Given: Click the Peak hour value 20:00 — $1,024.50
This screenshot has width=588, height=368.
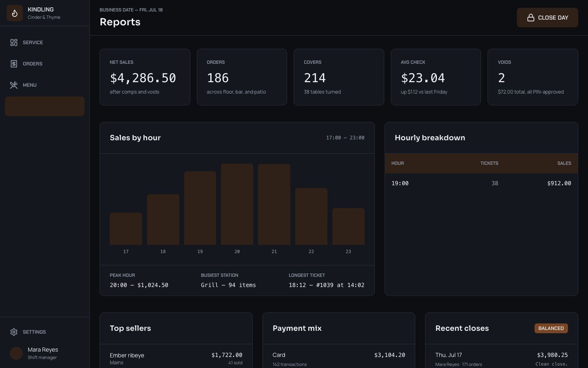Looking at the screenshot, I should pyautogui.click(x=139, y=285).
